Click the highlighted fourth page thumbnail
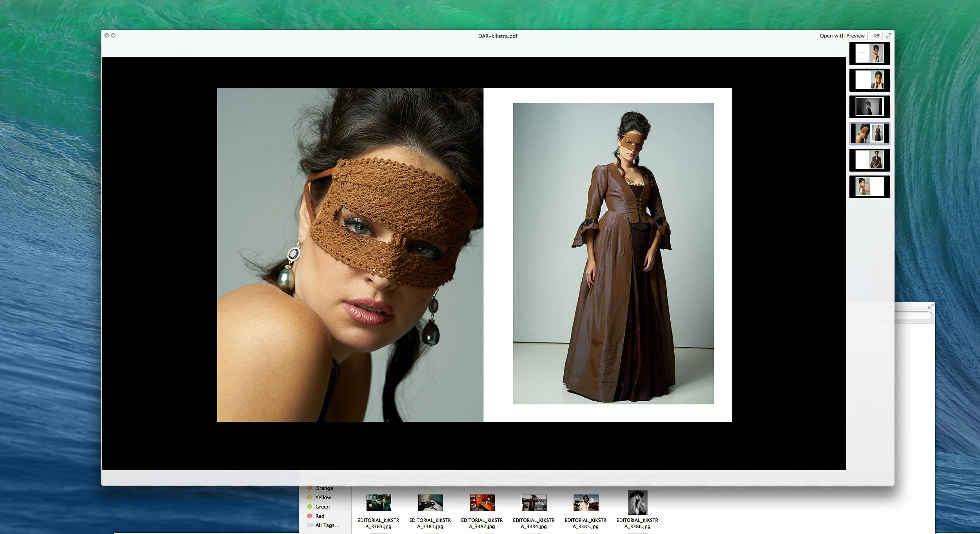Screen dimensions: 980x534 [870, 133]
